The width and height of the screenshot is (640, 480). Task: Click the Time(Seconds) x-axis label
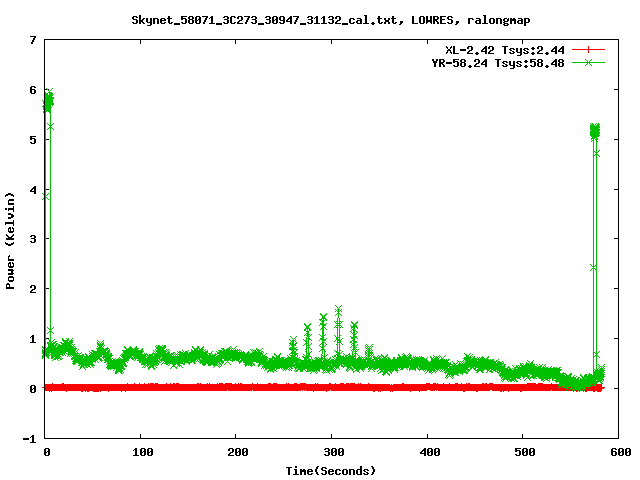click(331, 470)
